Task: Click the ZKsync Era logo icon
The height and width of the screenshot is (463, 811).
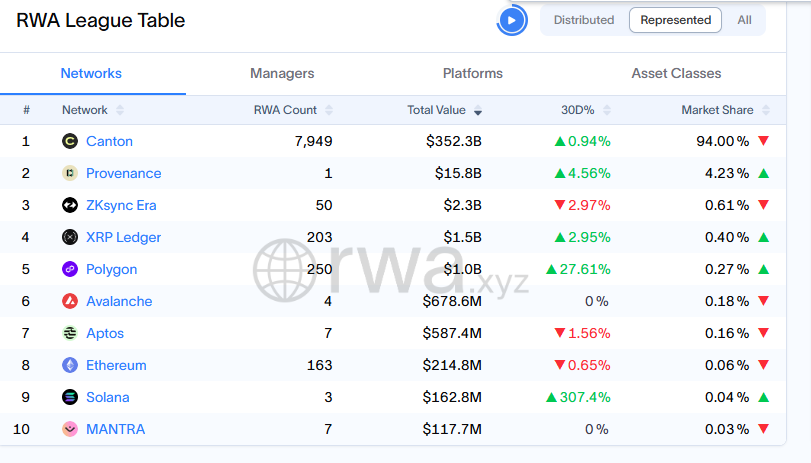Action: [x=70, y=205]
